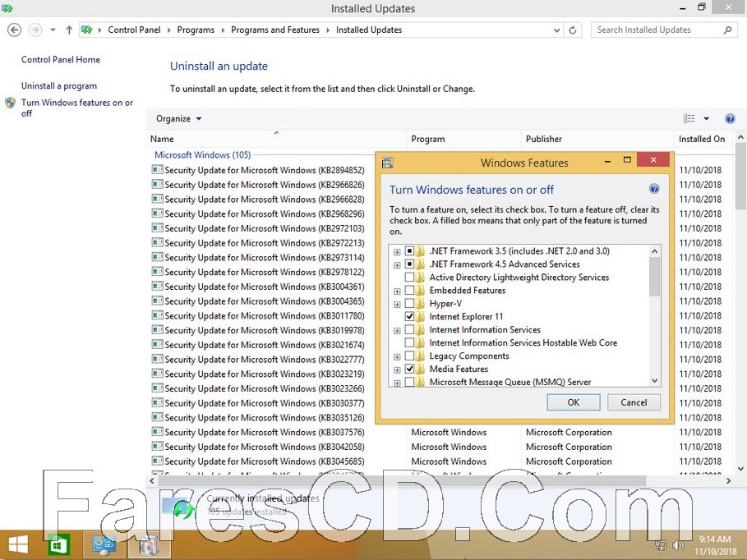Click the Programs breadcrumb

[196, 30]
